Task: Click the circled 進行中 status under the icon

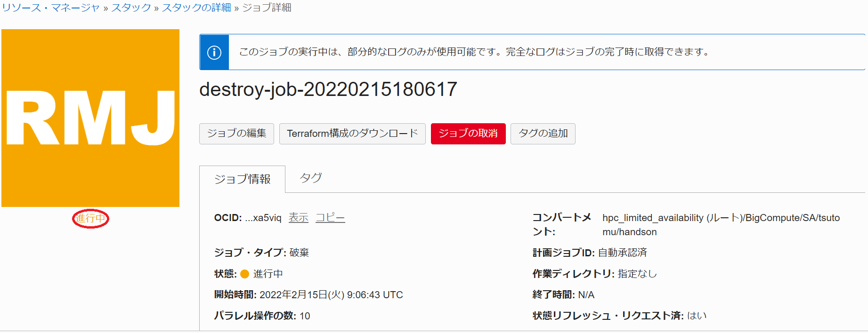Action: [x=90, y=219]
